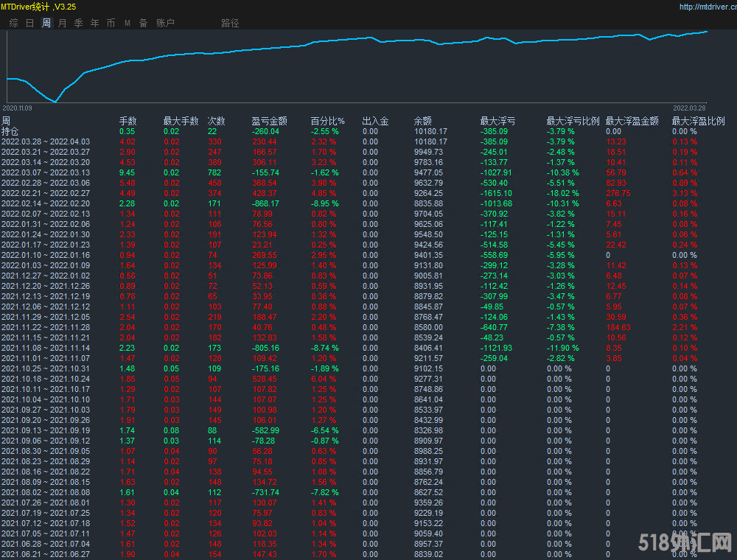The height and width of the screenshot is (560, 737).
Task: Switch to the 月 monthly tab
Action: 63,23
